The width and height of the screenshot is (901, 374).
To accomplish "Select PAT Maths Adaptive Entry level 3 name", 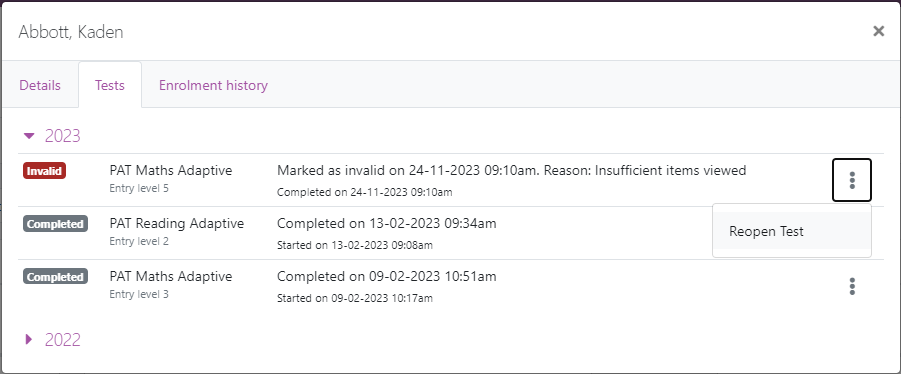I will point(171,276).
